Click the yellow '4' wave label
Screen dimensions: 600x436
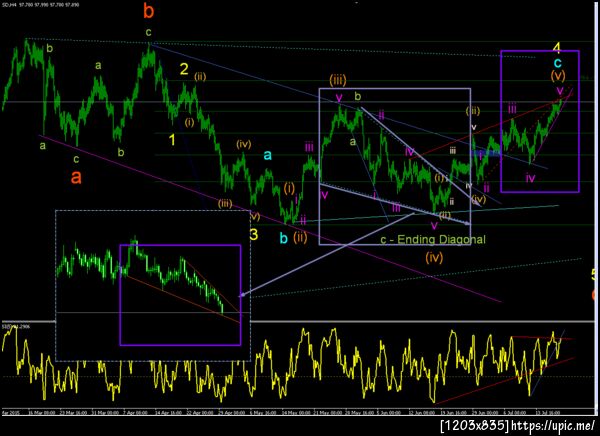pyautogui.click(x=557, y=47)
